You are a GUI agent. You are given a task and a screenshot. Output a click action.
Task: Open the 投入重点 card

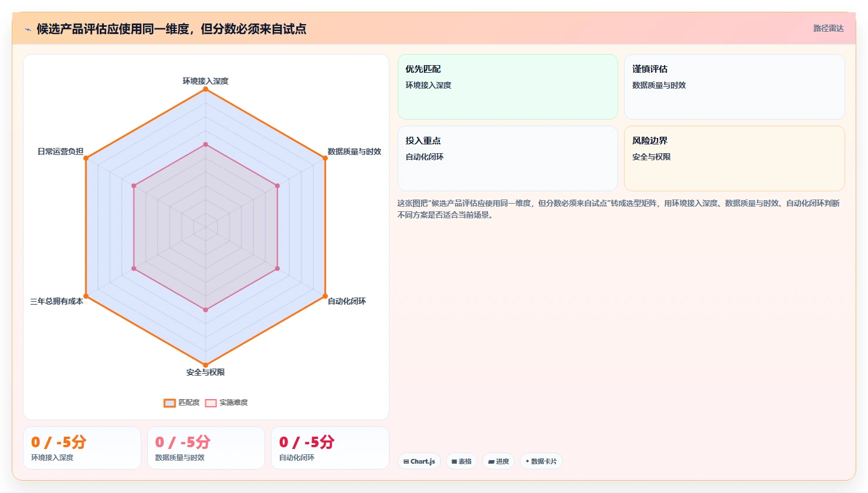[508, 158]
